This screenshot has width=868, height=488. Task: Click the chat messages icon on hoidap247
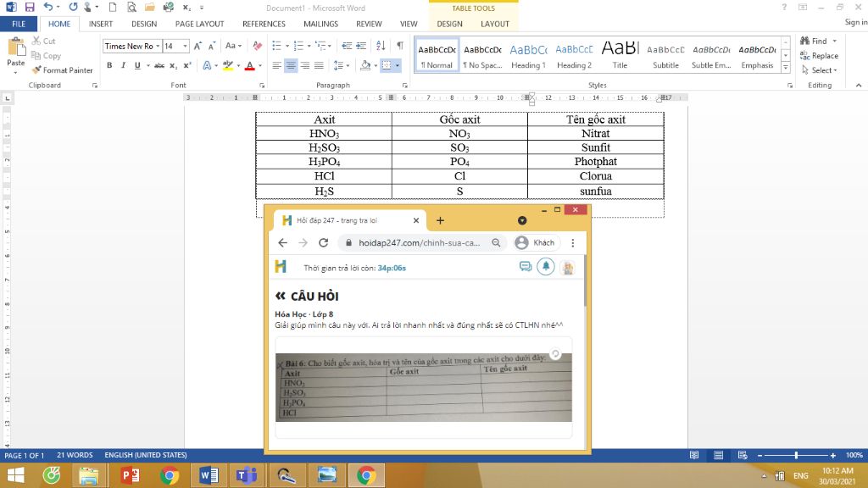pyautogui.click(x=526, y=267)
